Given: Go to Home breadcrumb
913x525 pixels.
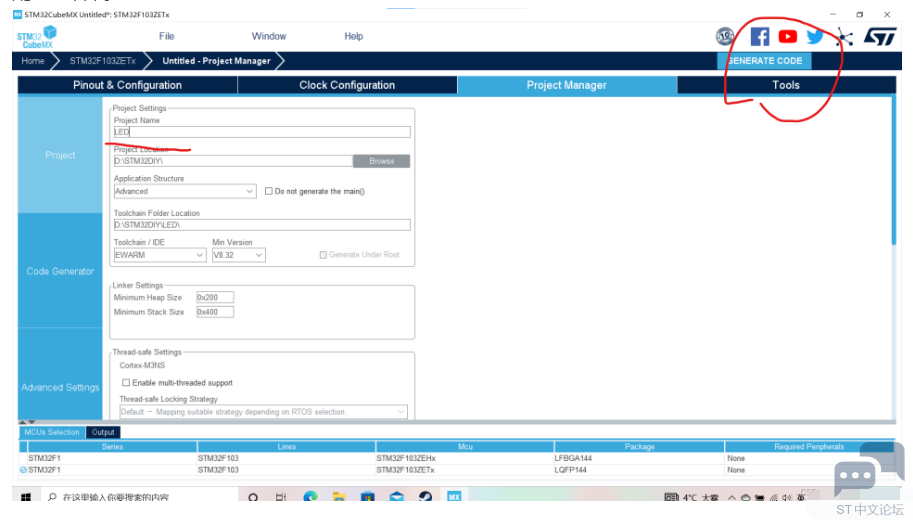Looking at the screenshot, I should [33, 61].
